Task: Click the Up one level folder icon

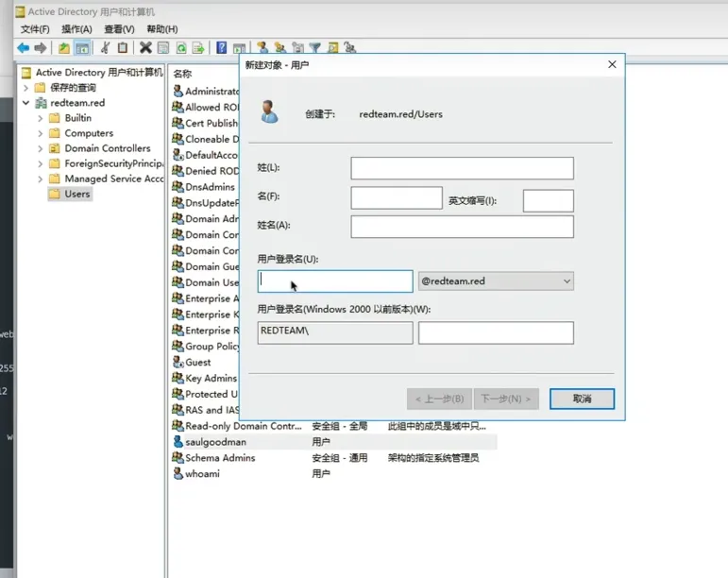Action: point(64,47)
